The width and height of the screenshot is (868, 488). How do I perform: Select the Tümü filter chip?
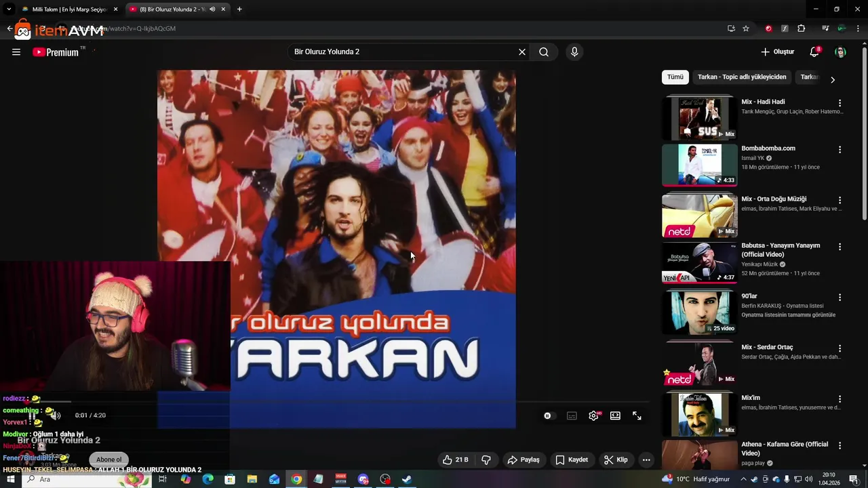[x=675, y=77]
